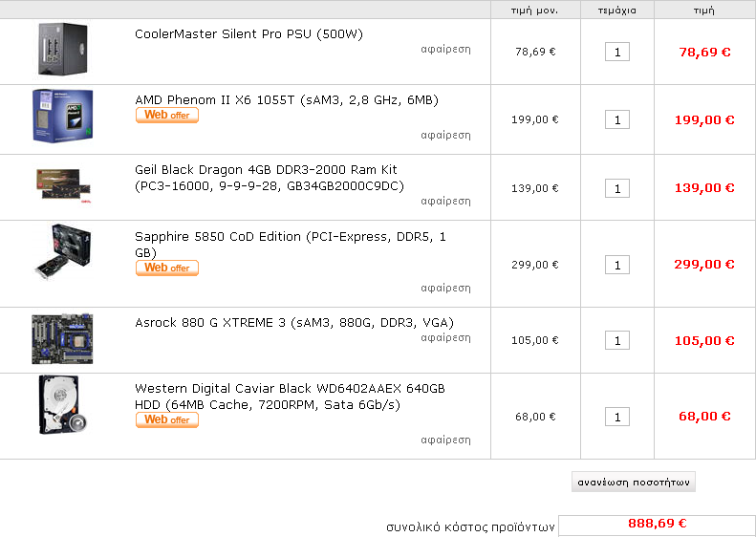The height and width of the screenshot is (537, 756).
Task: Click the AMD Phenom II X6 box image
Action: tap(61, 116)
